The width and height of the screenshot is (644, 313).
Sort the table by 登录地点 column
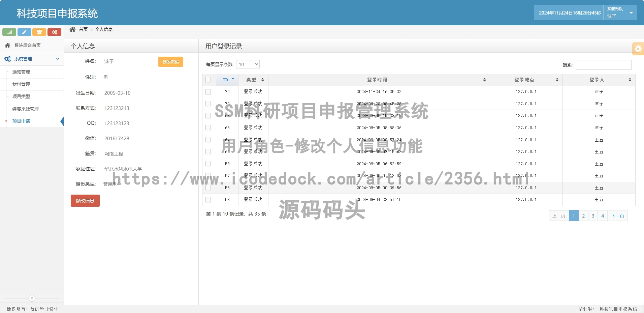(526, 80)
